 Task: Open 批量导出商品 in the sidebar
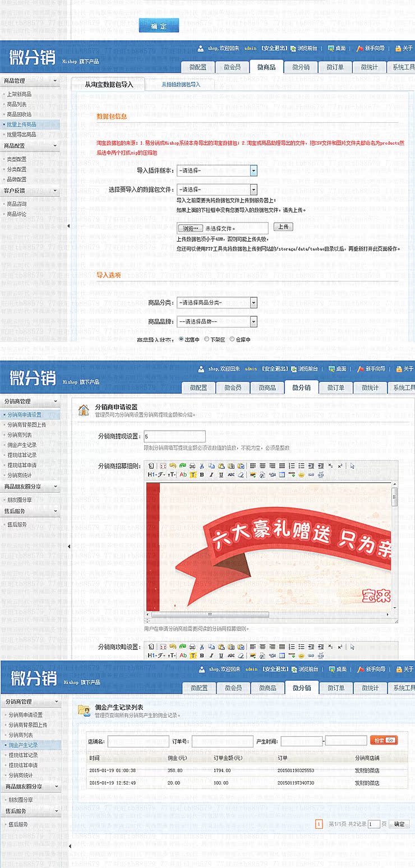22,135
